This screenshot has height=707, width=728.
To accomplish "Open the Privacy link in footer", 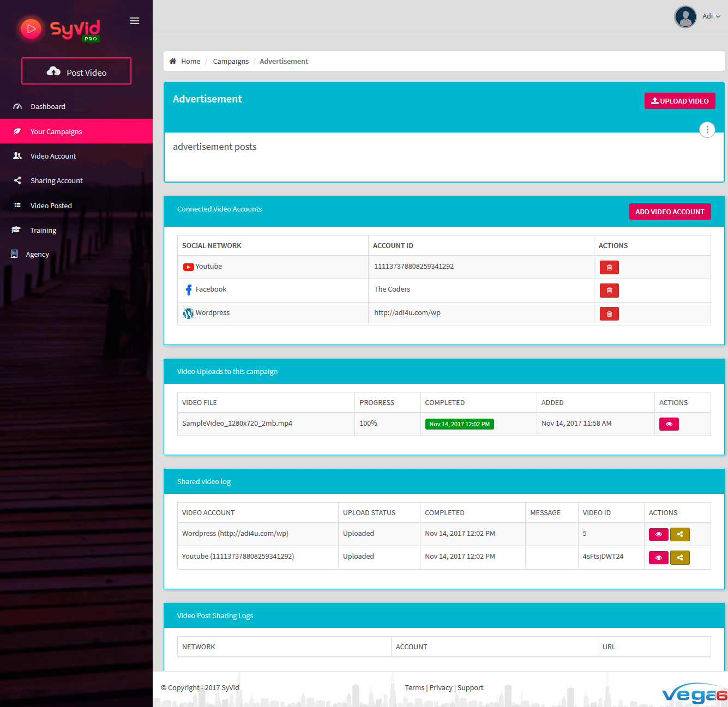I will click(441, 687).
